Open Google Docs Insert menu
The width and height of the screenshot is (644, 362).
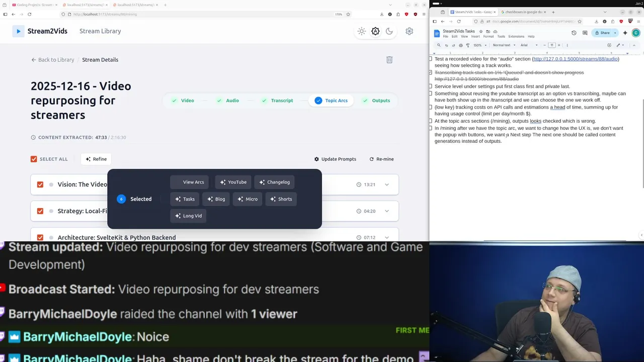(475, 37)
